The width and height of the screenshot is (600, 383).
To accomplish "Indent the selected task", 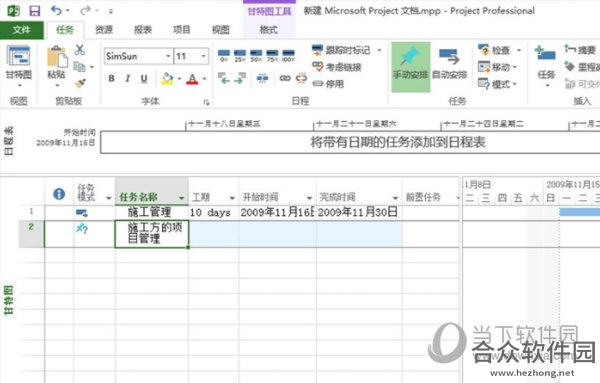I will pos(240,78).
